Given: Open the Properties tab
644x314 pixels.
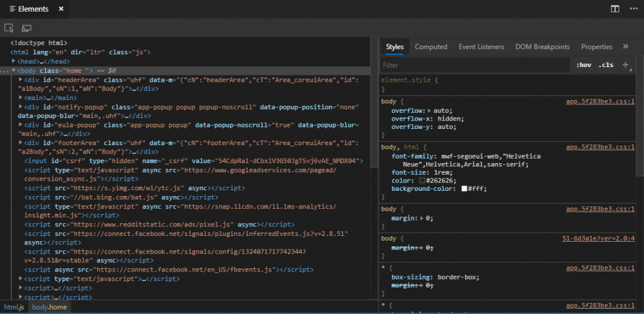Looking at the screenshot, I should tap(597, 47).
